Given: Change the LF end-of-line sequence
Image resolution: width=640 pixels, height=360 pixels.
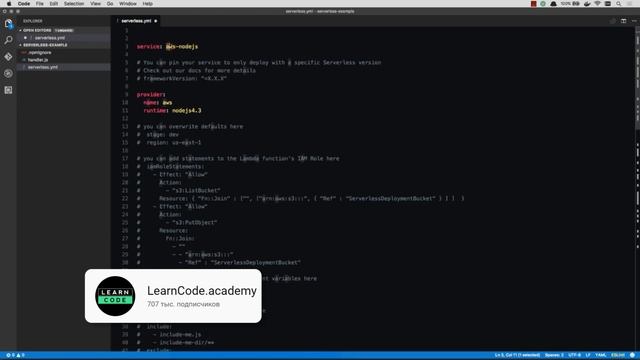Looking at the screenshot, I should tap(588, 355).
